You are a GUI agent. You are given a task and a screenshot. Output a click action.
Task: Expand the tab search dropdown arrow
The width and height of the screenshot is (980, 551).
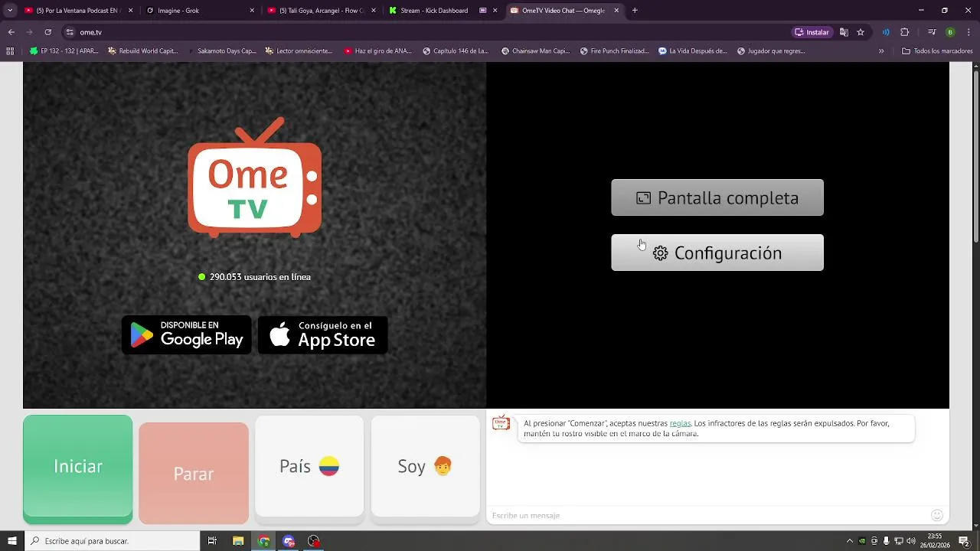(10, 11)
